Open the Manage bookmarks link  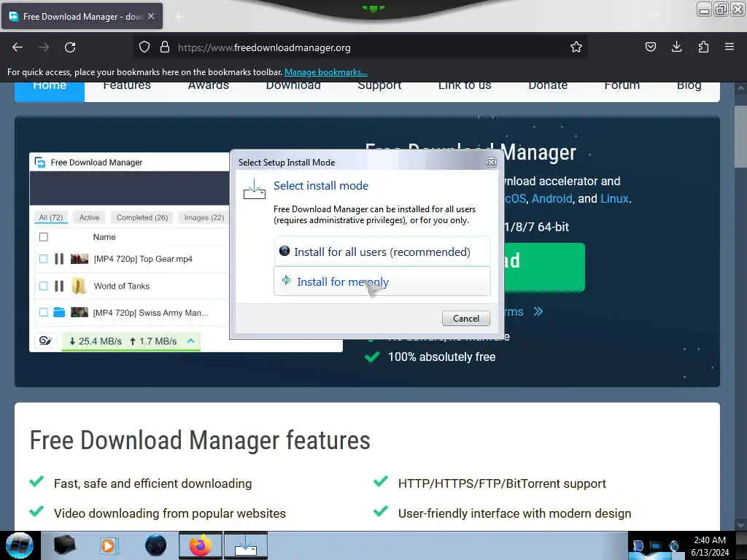pyautogui.click(x=326, y=72)
